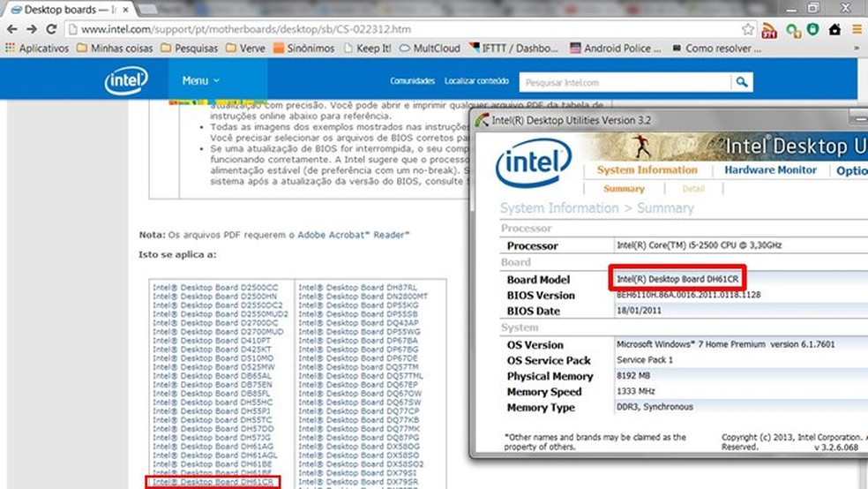Click the Pesquisar Intel.com search field

625,82
